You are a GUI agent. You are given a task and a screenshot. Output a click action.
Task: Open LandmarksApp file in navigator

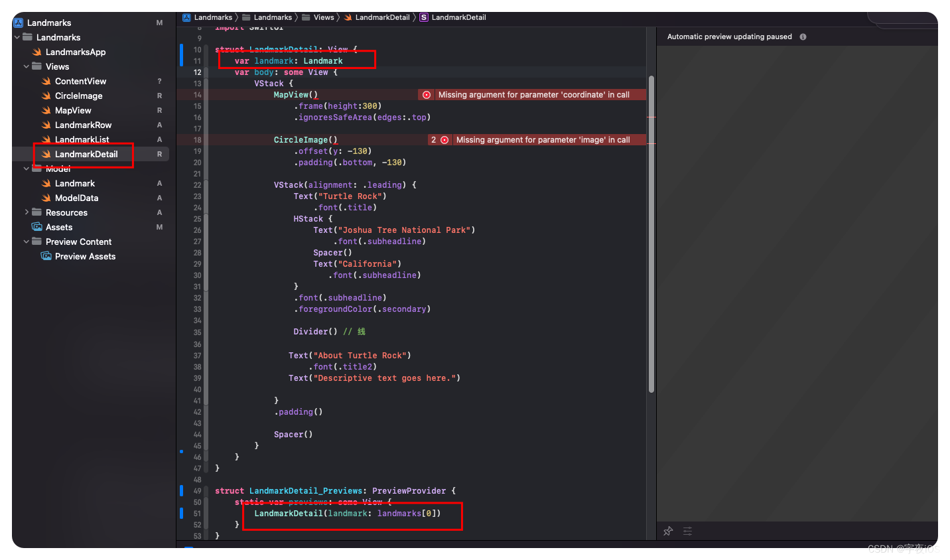76,52
